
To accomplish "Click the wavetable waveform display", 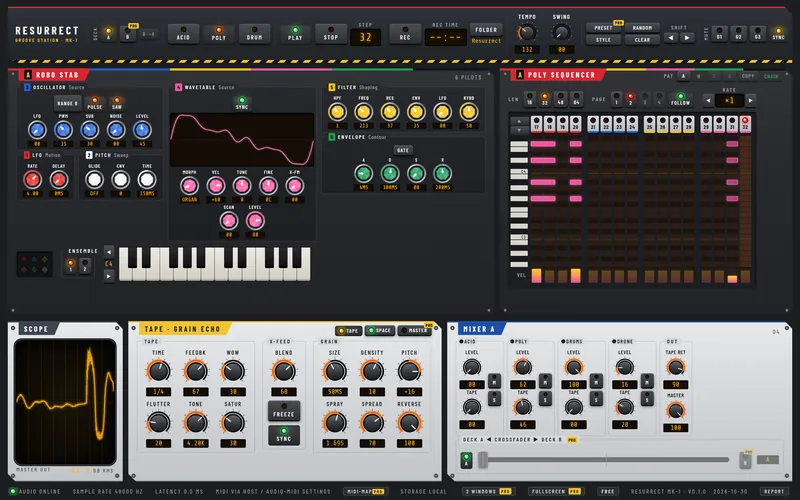I will click(242, 139).
